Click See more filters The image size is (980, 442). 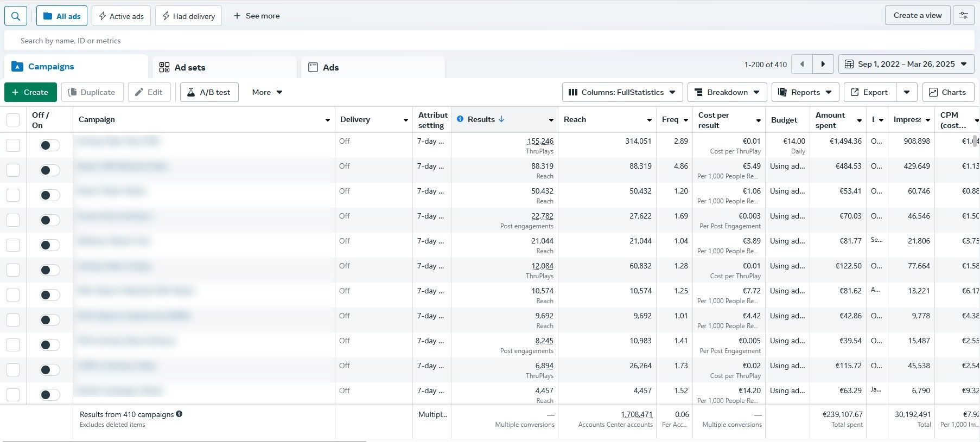pos(257,16)
